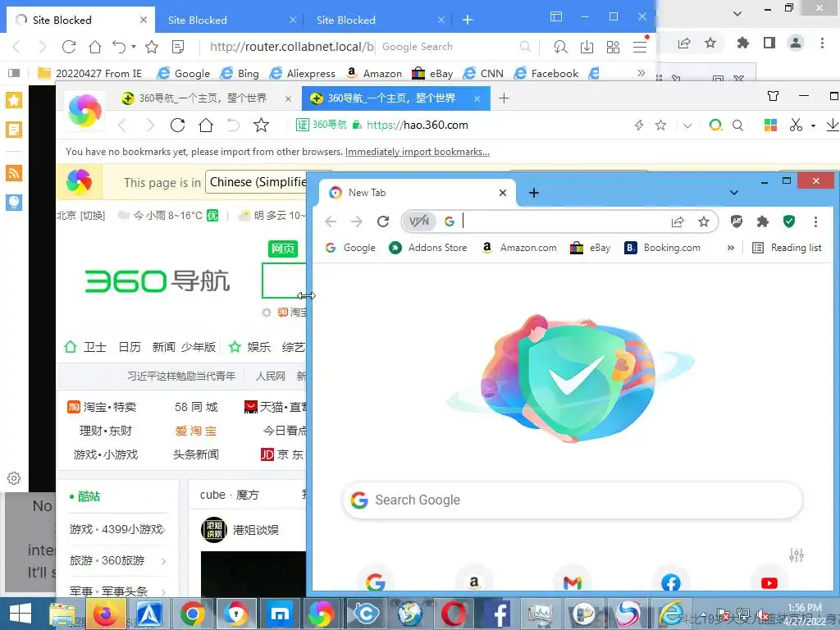Image resolution: width=840 pixels, height=630 pixels.
Task: Open Facebook shortcut on New Tab page
Action: [671, 583]
